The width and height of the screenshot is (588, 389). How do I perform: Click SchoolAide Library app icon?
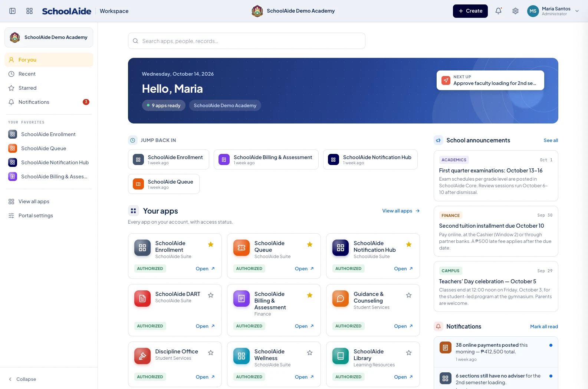tap(341, 356)
